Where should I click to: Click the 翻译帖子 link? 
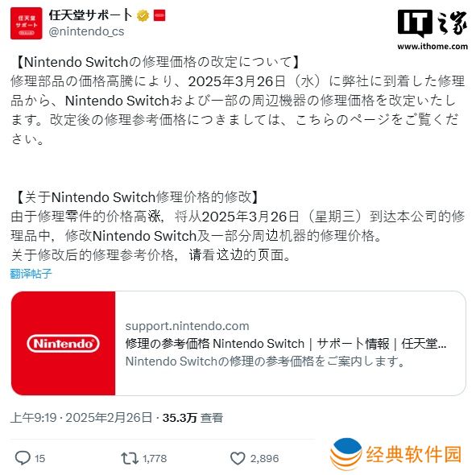point(31,274)
